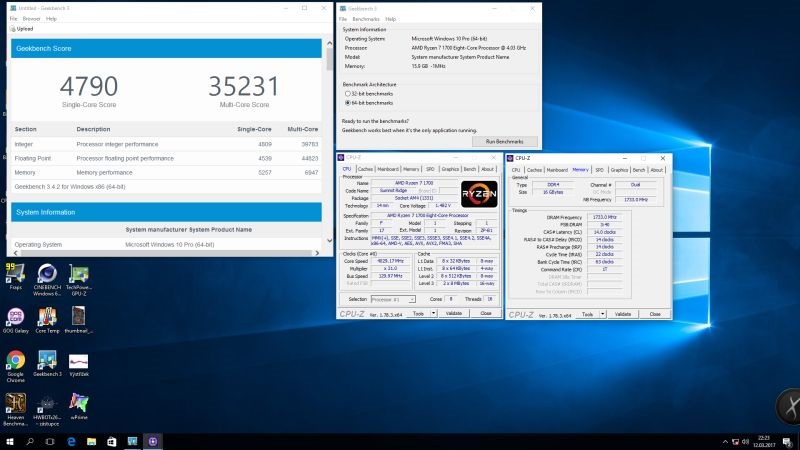The image size is (800, 450).
Task: Open Benchmarks menu in Geekbench system window
Action: [x=366, y=19]
